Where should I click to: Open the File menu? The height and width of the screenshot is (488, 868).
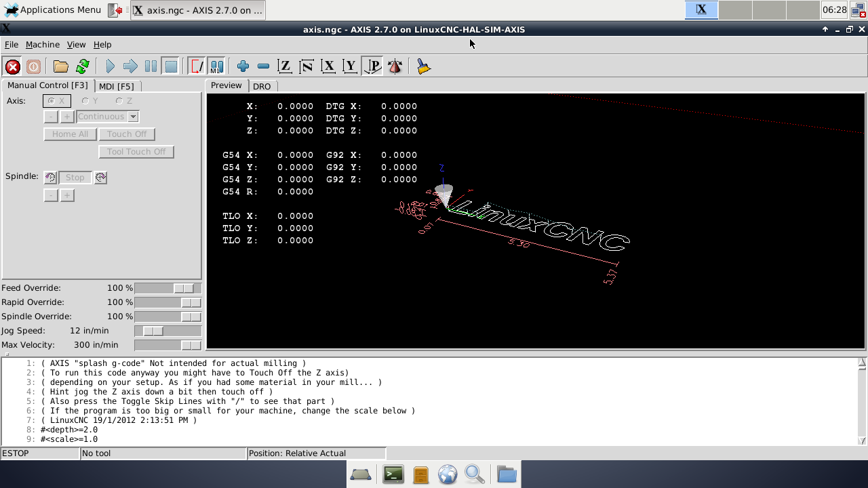coord(12,45)
